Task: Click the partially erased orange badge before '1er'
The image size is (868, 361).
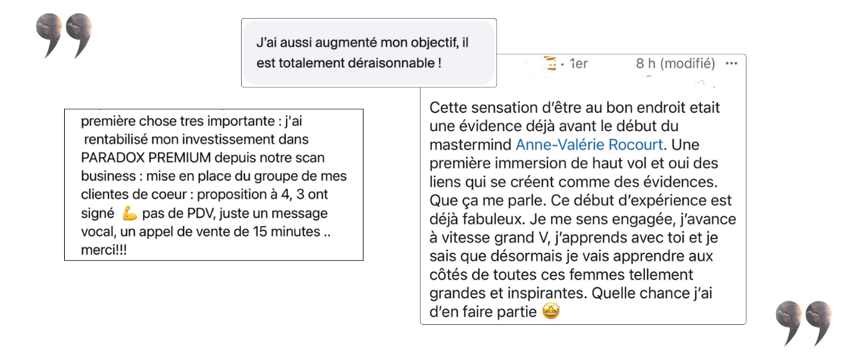Action: tap(551, 64)
